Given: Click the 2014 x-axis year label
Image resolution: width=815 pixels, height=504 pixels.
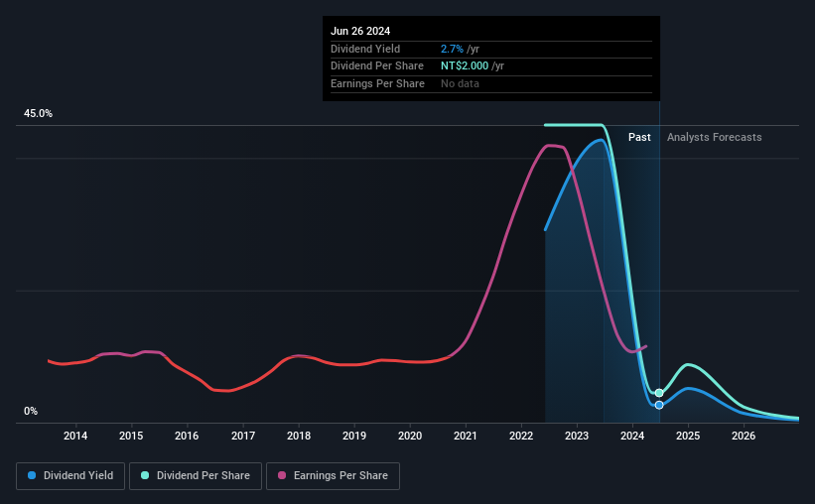Looking at the screenshot, I should [x=75, y=436].
